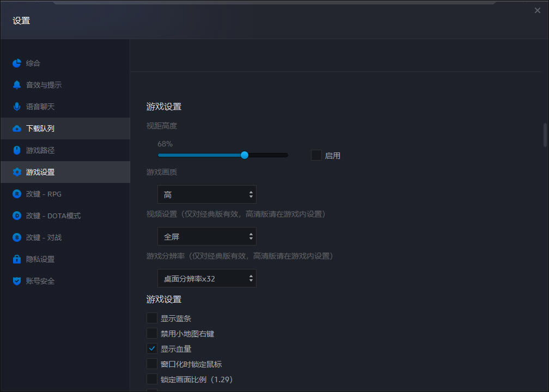Image resolution: width=549 pixels, height=392 pixels.
Task: Switch to the 账号安全 section
Action: click(x=40, y=281)
